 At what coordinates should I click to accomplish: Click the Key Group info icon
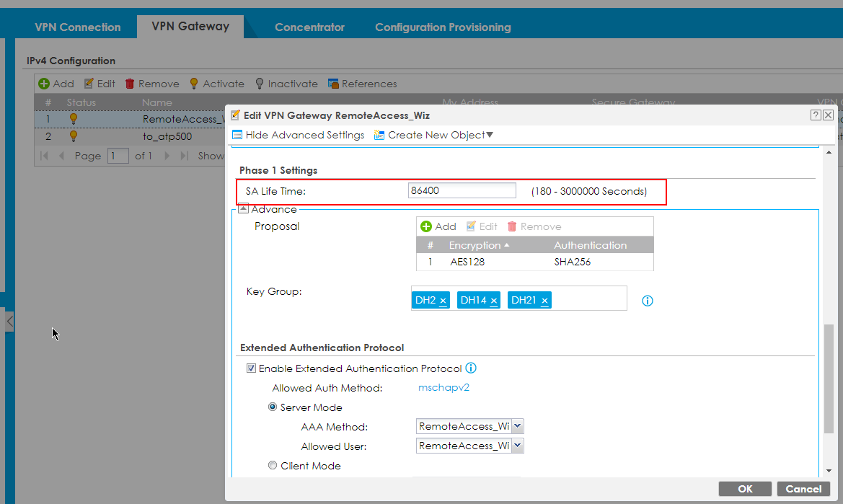[x=647, y=301]
